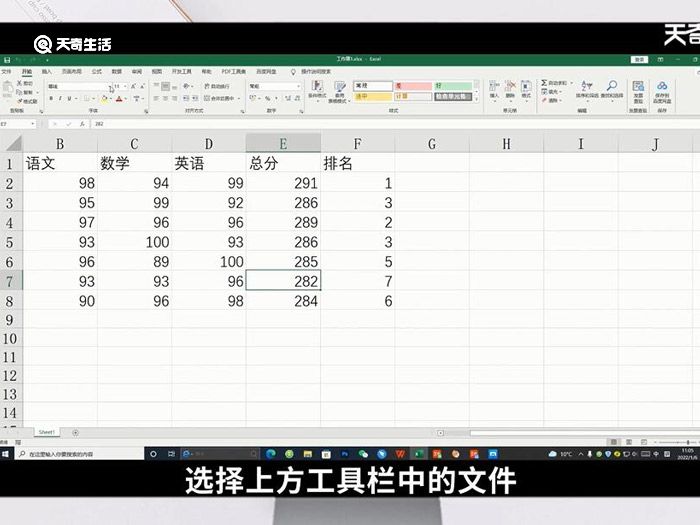Select row 5 header
This screenshot has height=525, width=700.
(10, 242)
